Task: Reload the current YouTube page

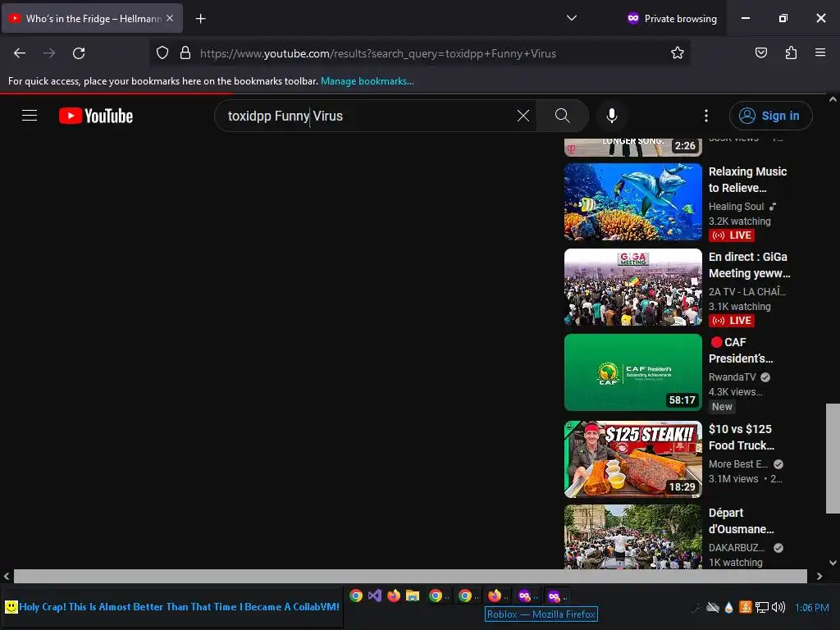Action: [x=79, y=53]
